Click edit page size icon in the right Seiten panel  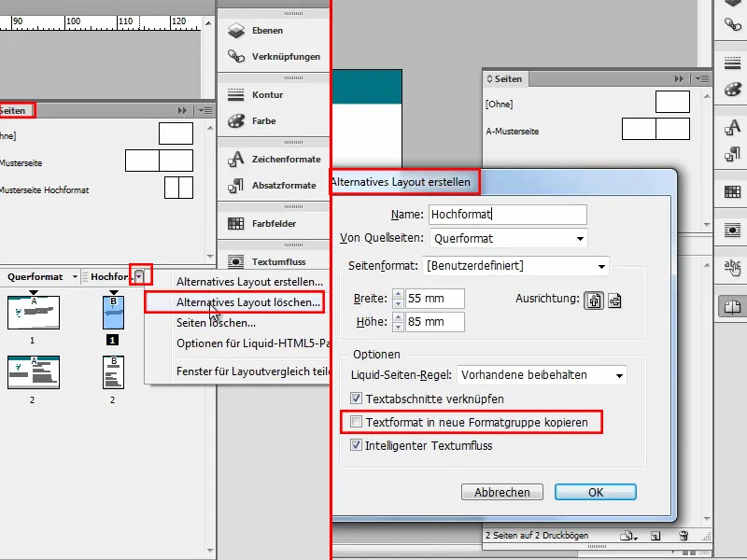pyautogui.click(x=627, y=536)
